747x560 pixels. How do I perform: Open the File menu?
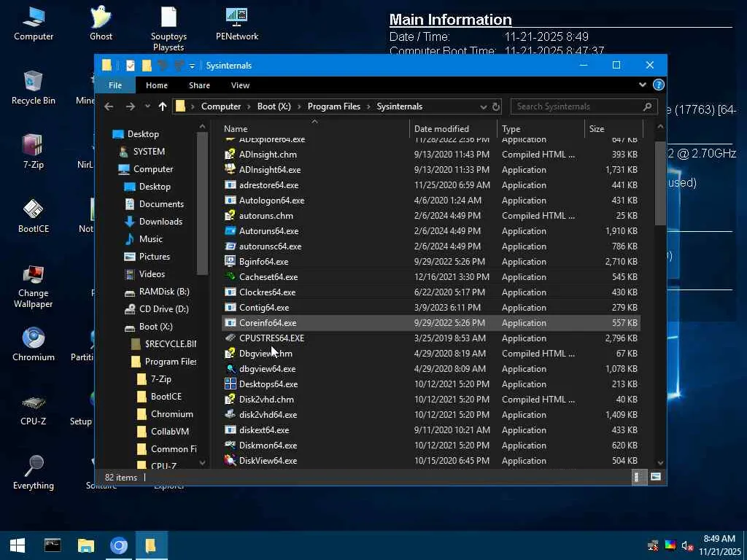pyautogui.click(x=115, y=85)
